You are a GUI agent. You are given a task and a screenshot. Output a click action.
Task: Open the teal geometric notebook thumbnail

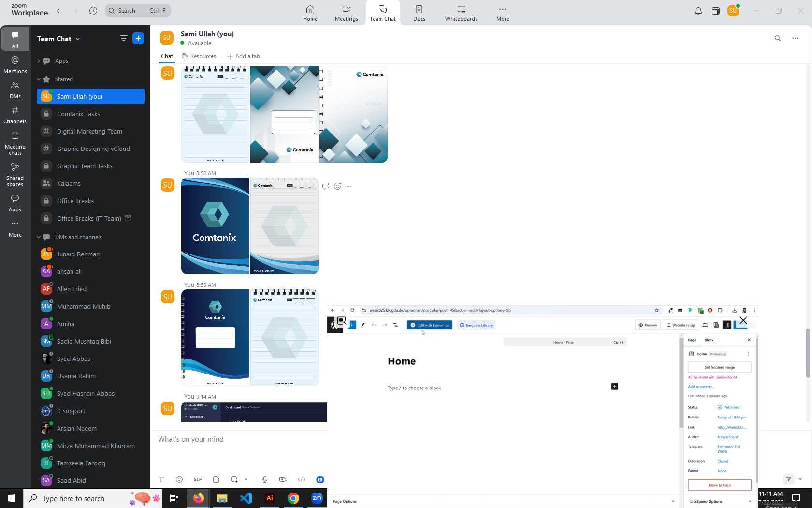pos(284,114)
